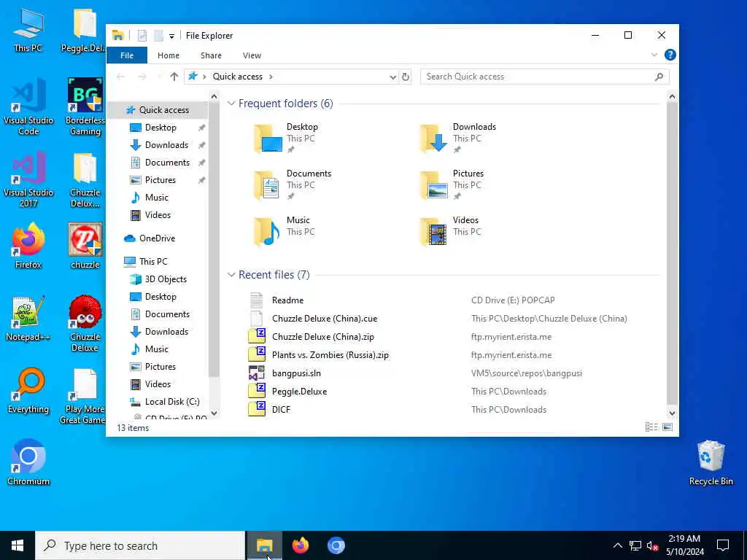Viewport: 747px width, 560px height.
Task: Open the File Explorer help icon
Action: pyautogui.click(x=670, y=55)
